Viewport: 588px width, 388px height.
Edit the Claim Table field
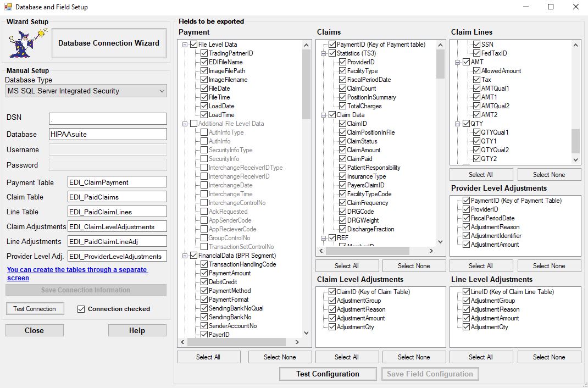[117, 197]
